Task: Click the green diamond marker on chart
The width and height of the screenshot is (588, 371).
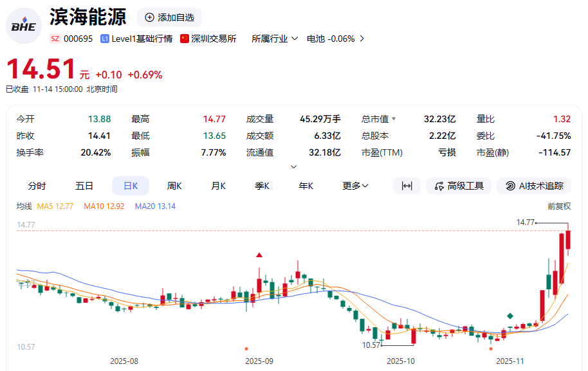Action: click(510, 316)
